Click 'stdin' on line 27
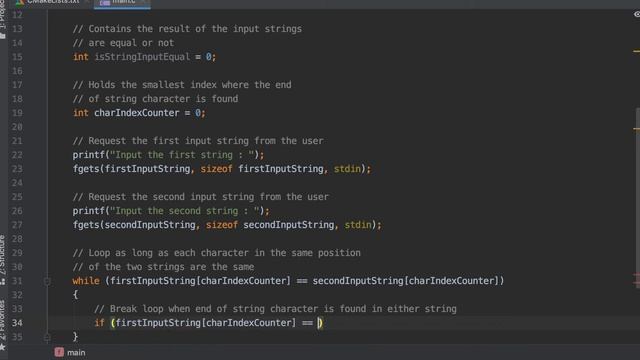The width and height of the screenshot is (640, 360). [358, 225]
